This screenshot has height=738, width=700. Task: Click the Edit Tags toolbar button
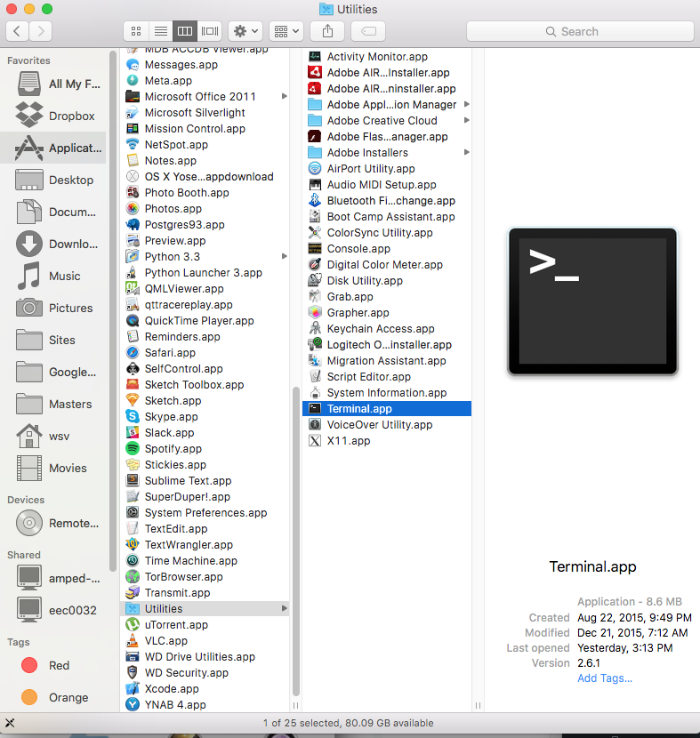pyautogui.click(x=368, y=31)
